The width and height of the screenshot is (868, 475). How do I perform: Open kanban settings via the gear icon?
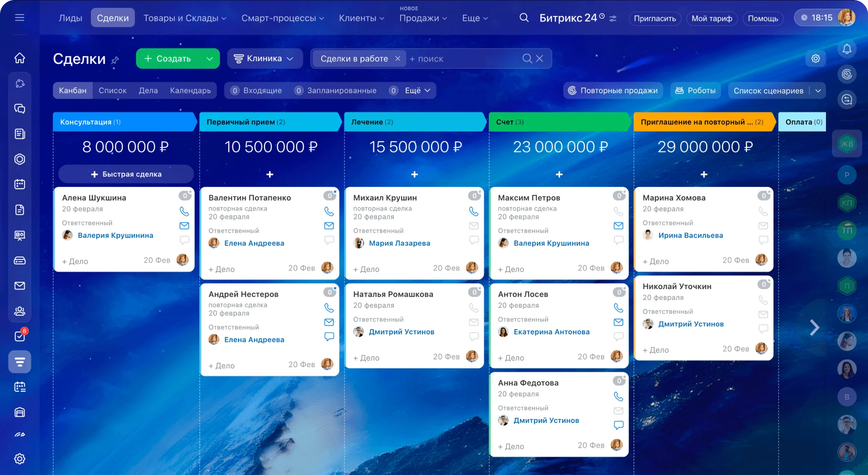816,58
